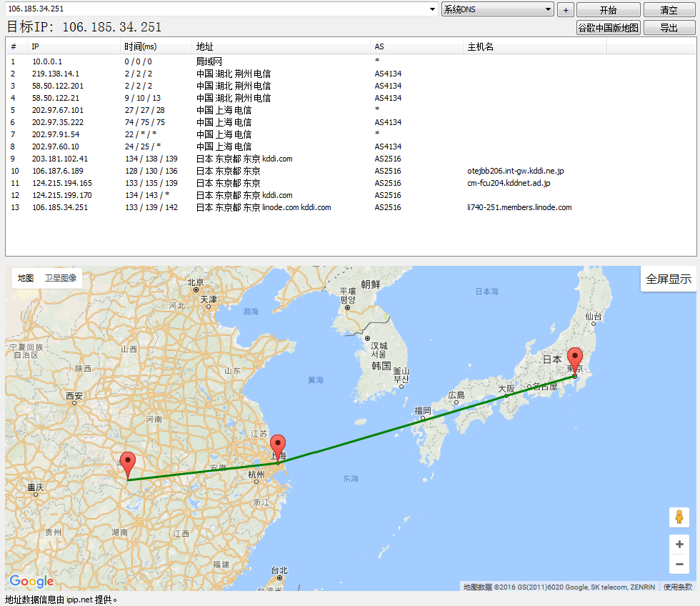Click the 大阪 city label on map
The width and height of the screenshot is (700, 606).
click(506, 389)
